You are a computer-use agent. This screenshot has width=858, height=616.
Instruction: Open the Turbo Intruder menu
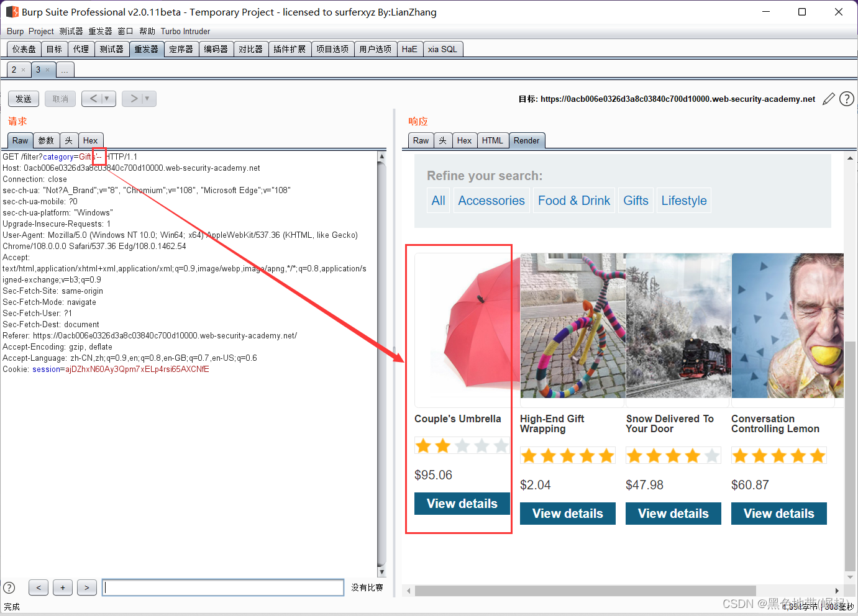point(185,32)
